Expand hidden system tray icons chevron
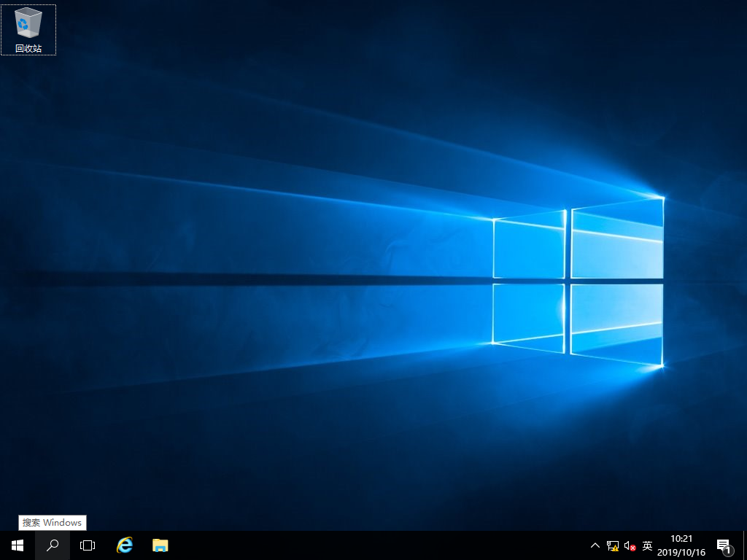747x560 pixels. click(x=595, y=545)
